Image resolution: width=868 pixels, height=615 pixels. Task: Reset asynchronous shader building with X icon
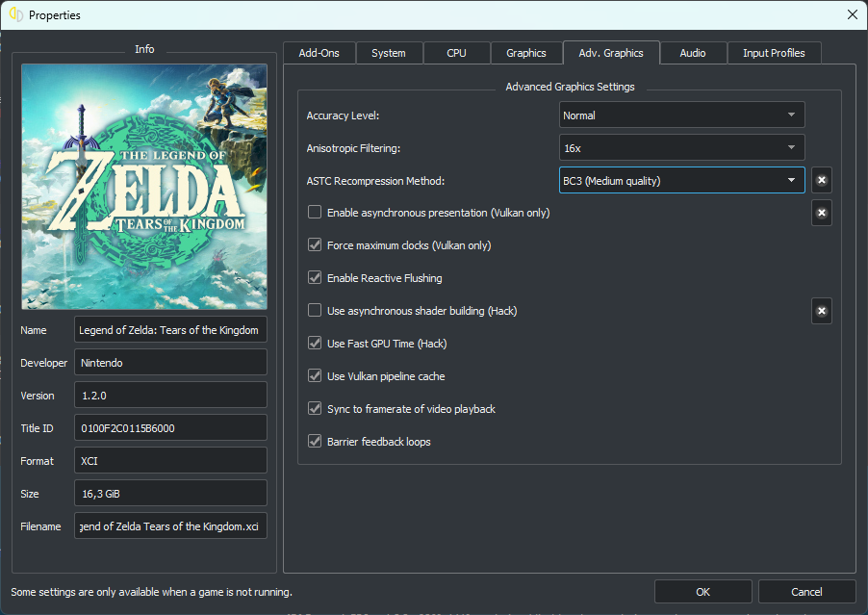point(821,311)
